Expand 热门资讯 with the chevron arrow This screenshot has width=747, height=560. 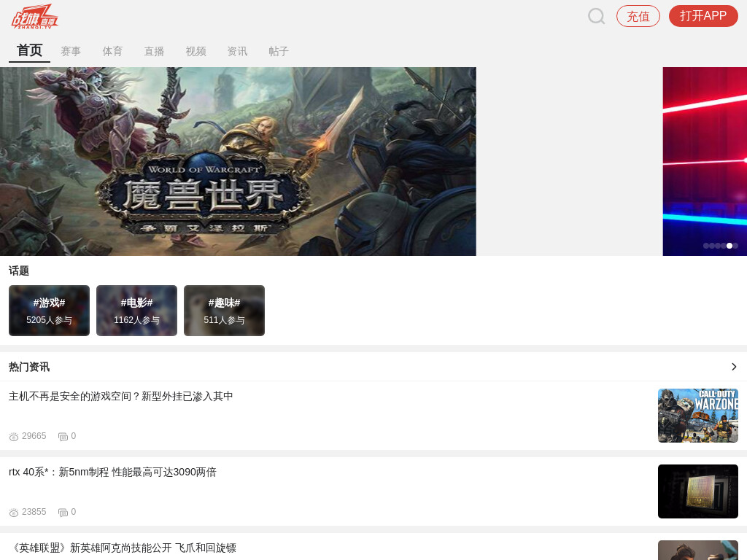[x=734, y=367]
